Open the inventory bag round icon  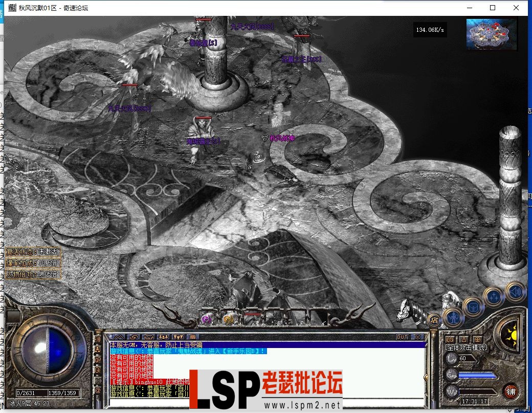(473, 307)
